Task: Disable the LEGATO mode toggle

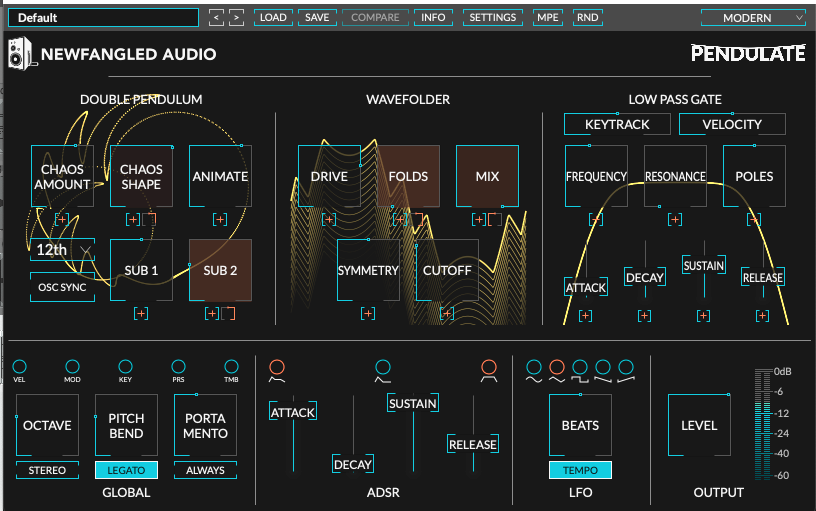Action: point(125,470)
